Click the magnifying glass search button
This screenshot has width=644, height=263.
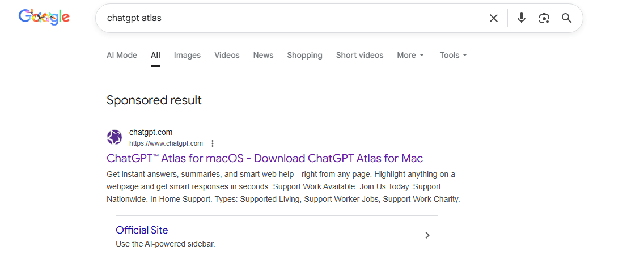[567, 18]
